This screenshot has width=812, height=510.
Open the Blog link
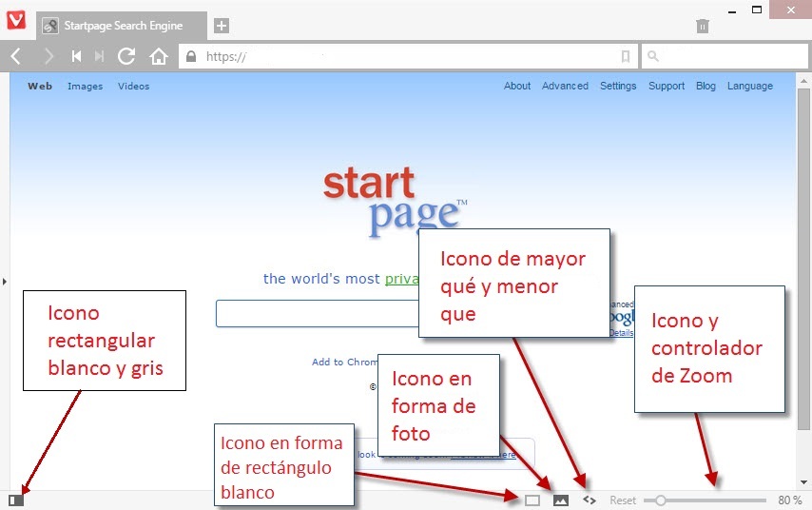click(706, 86)
